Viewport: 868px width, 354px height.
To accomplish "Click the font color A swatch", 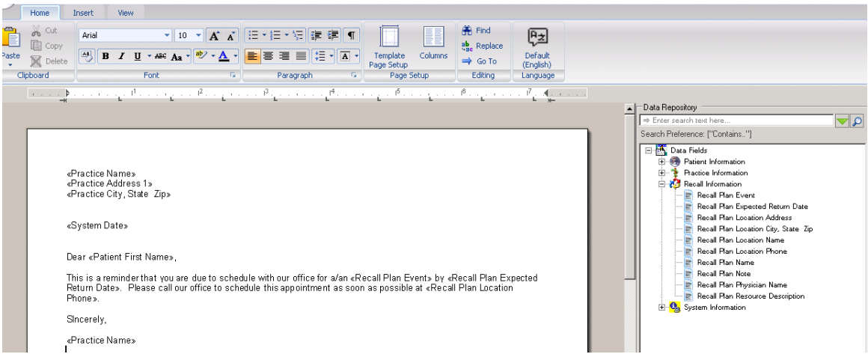I will 224,56.
